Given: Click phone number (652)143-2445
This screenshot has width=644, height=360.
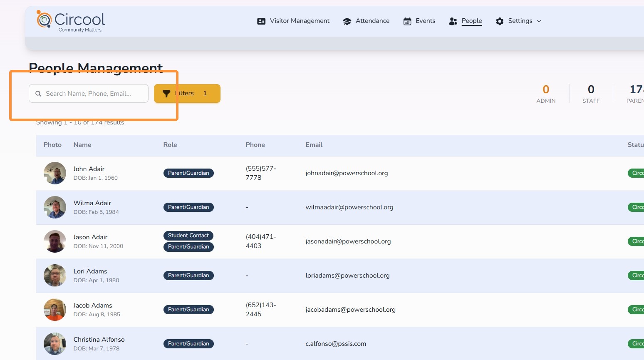Looking at the screenshot, I should (x=261, y=310).
